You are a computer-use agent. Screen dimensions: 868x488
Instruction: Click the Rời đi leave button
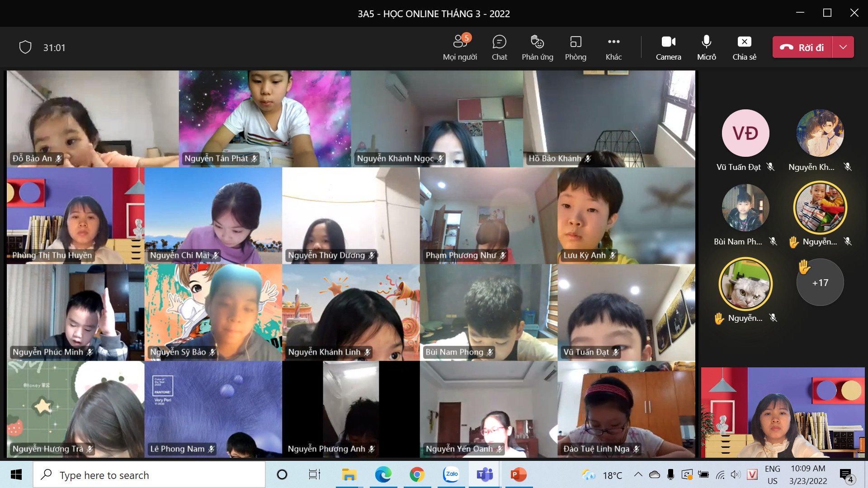[x=802, y=47]
